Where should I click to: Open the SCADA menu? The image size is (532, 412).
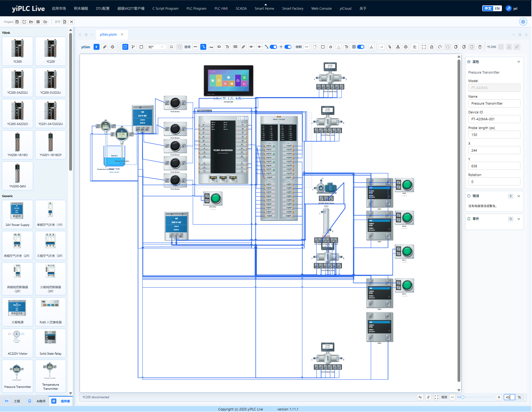pyautogui.click(x=241, y=8)
